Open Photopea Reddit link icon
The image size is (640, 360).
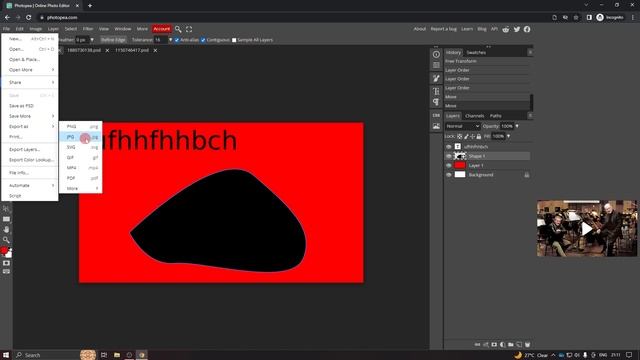pyautogui.click(x=506, y=29)
